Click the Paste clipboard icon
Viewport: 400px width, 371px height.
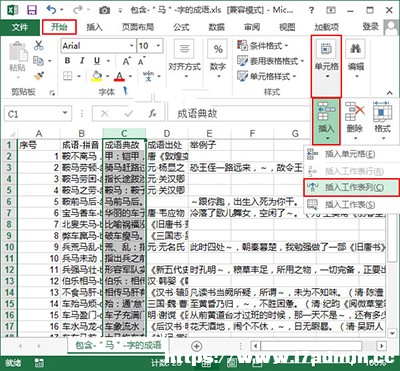(x=18, y=52)
